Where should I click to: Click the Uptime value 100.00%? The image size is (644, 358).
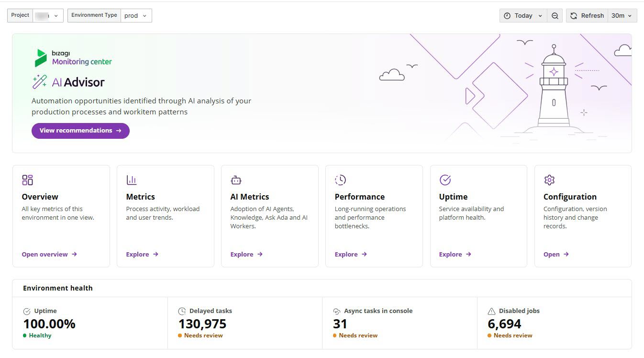pos(49,324)
